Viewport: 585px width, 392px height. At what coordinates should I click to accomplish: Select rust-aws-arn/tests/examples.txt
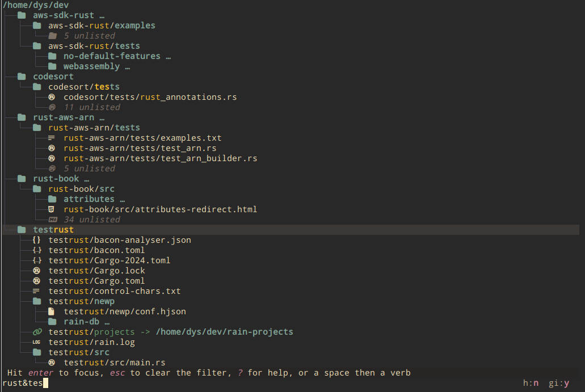(x=142, y=138)
